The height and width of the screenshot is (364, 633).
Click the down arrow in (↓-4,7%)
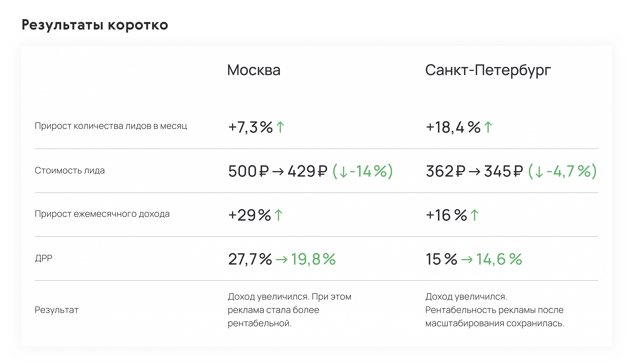tap(539, 172)
